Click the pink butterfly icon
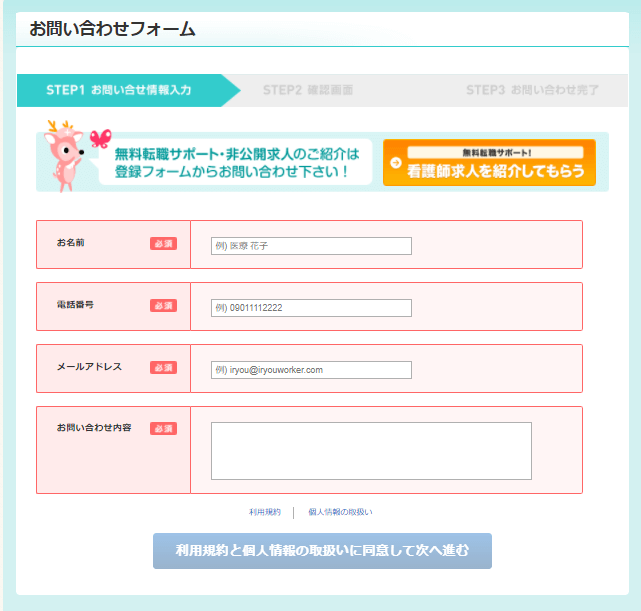This screenshot has height=611, width=641. point(101,139)
